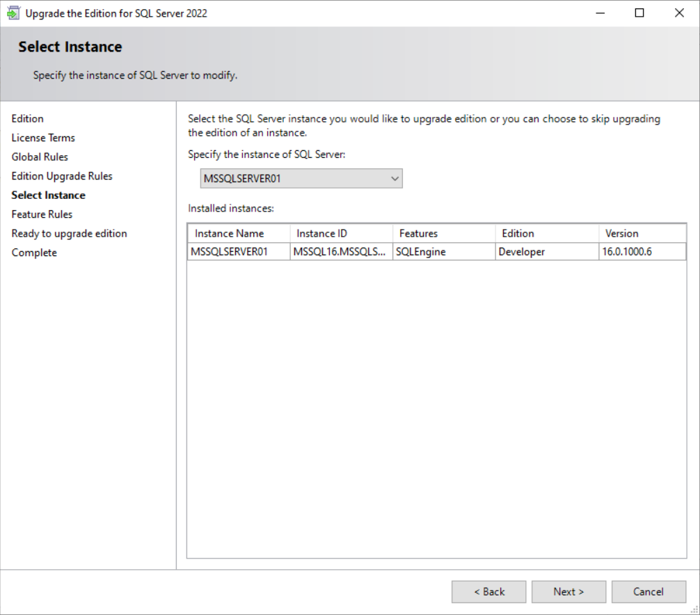
Task: Click the 16.0.1000.6 version cell
Action: click(642, 252)
